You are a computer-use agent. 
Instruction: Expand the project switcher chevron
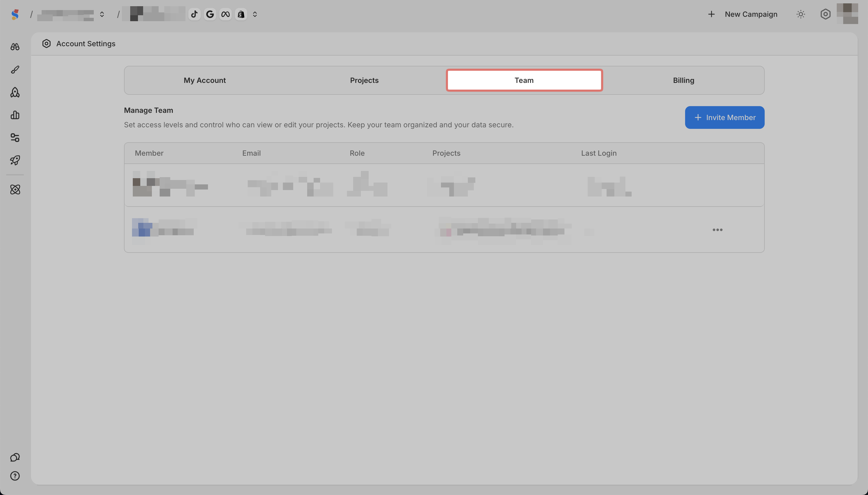coord(255,14)
